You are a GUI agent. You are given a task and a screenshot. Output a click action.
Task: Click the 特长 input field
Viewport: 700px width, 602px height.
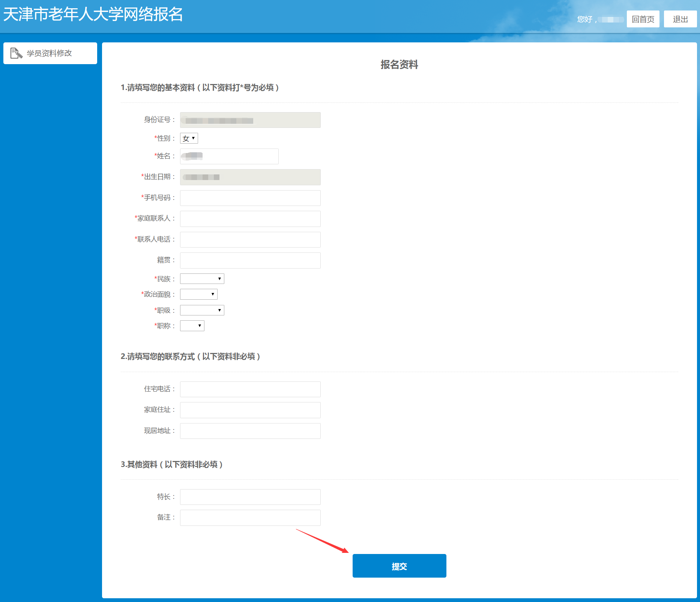click(x=250, y=497)
